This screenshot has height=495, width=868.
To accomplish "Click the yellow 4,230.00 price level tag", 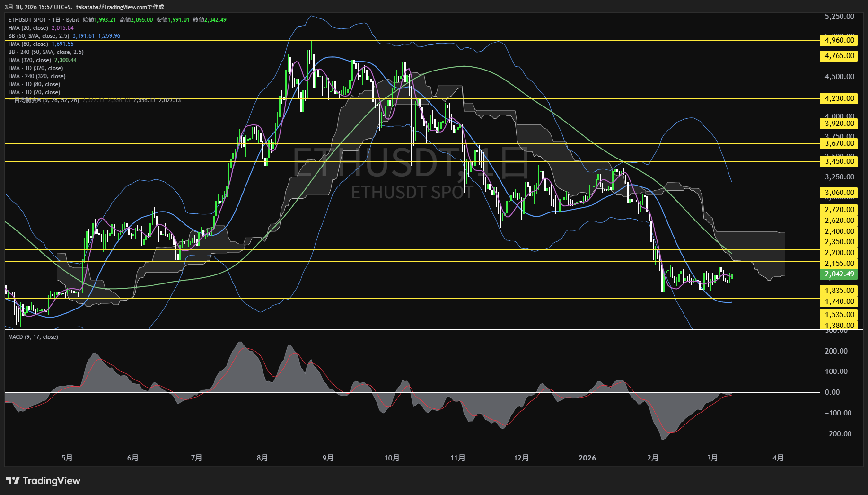I will (839, 98).
